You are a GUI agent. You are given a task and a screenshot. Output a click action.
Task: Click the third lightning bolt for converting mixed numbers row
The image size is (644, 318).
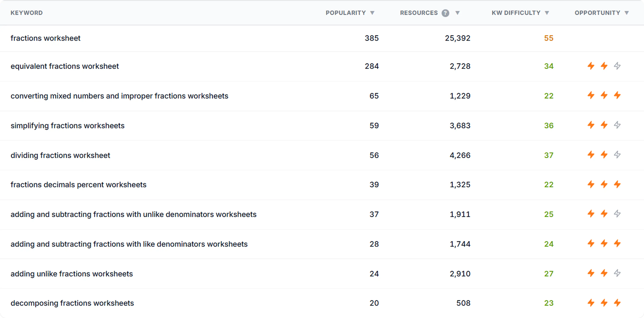[617, 96]
